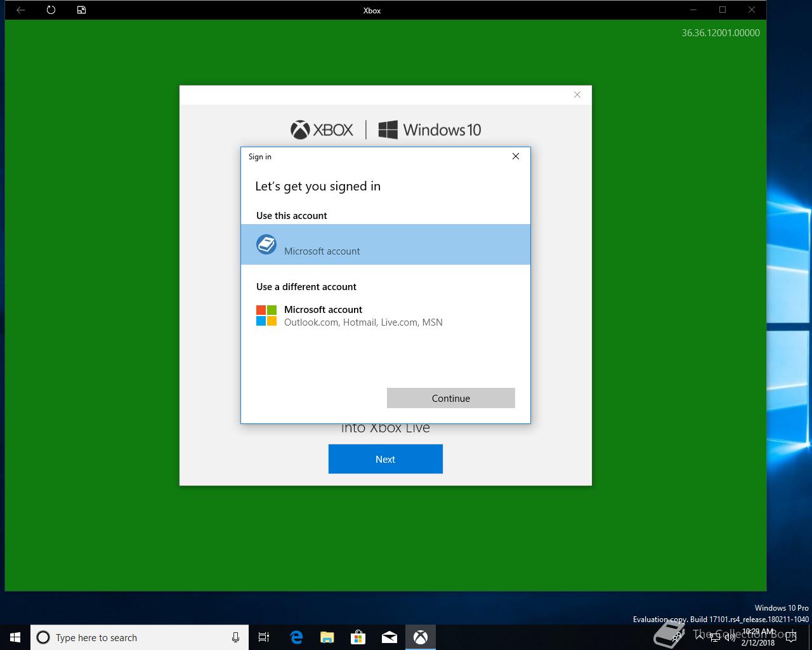
Task: Click the picture-in-window icon in Xbox title bar
Action: pyautogui.click(x=81, y=10)
